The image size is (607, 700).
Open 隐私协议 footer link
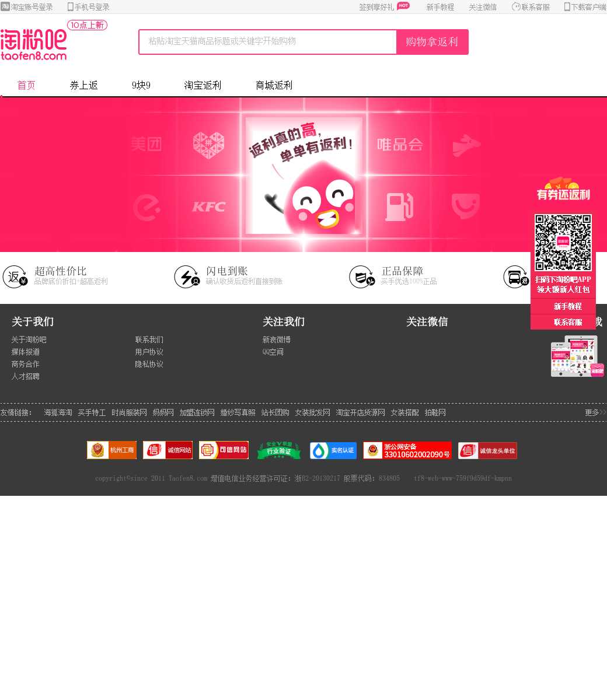(x=149, y=364)
